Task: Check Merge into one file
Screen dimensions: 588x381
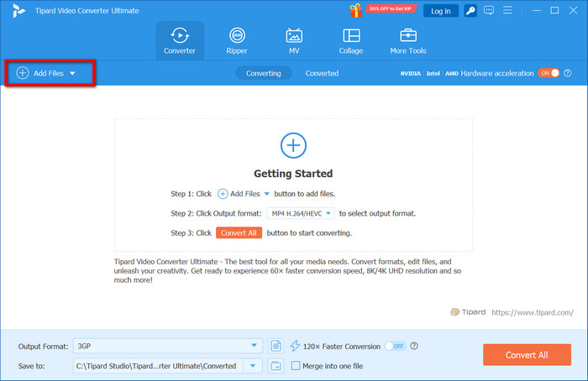Action: pos(296,365)
